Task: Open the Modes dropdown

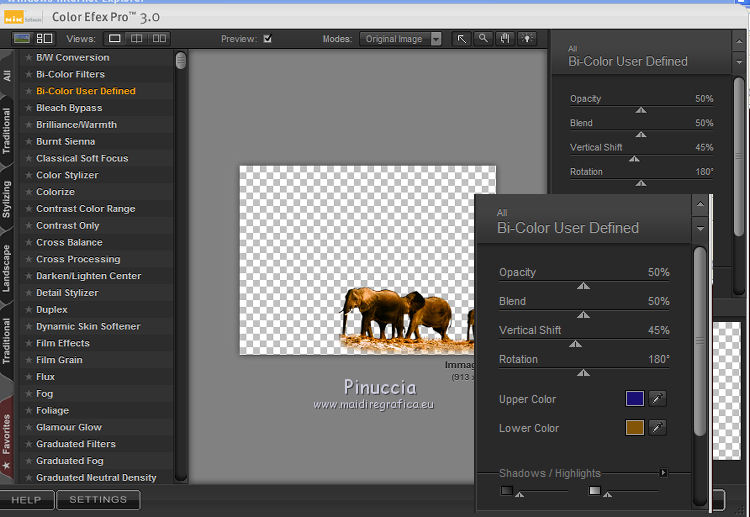Action: coord(435,39)
